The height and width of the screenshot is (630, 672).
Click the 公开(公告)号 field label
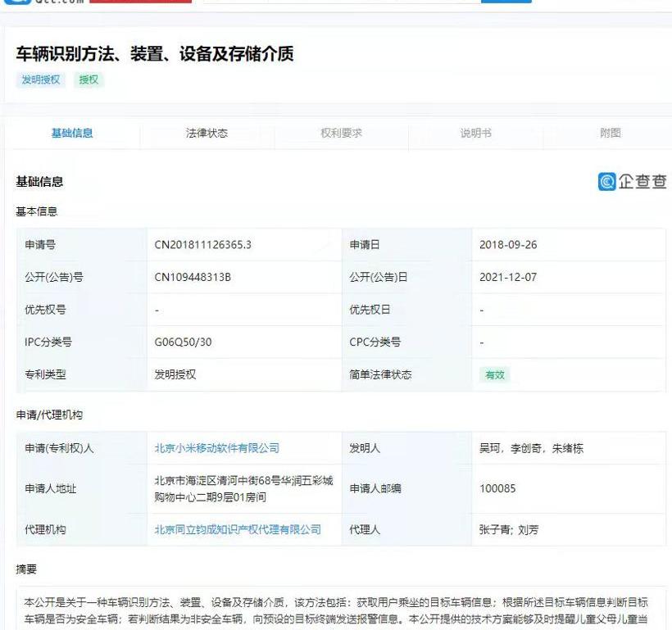click(x=54, y=277)
